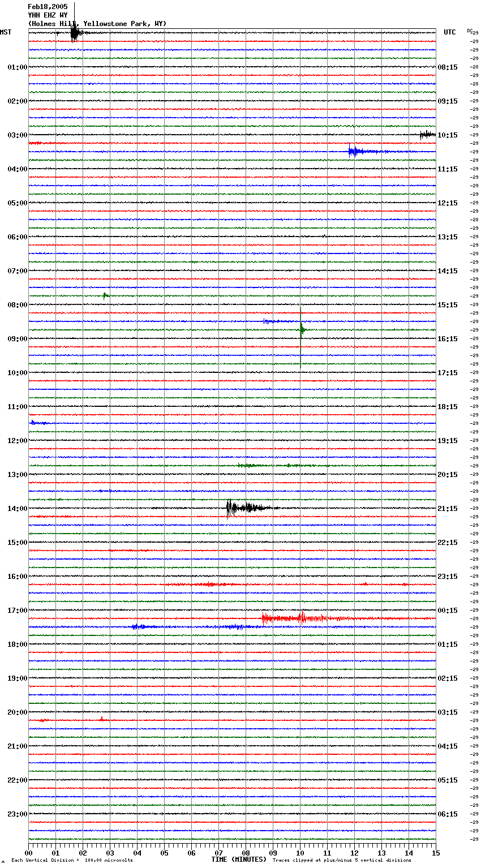Click the Holmes Hill, Yellowstone Park title
The width and height of the screenshot is (481, 868).
[97, 24]
